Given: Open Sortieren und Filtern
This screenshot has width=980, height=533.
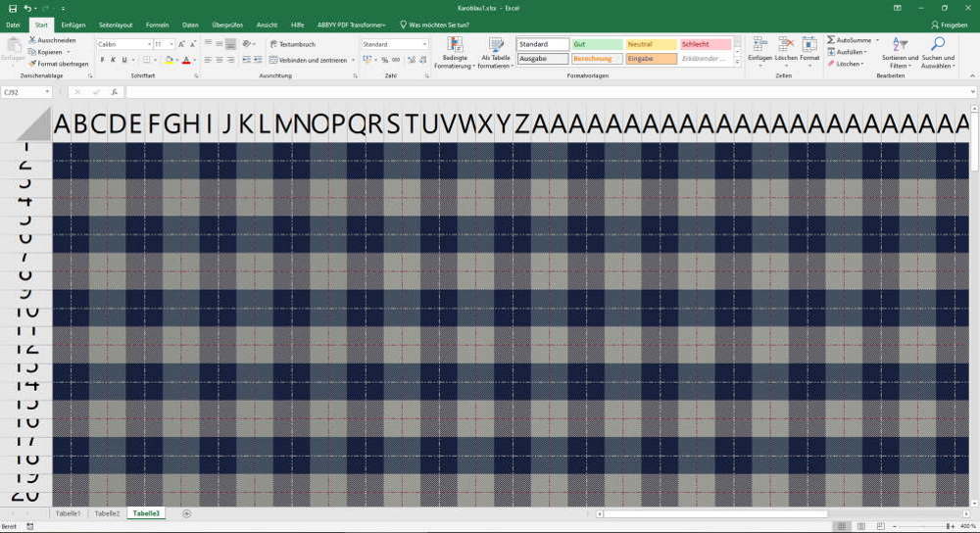Looking at the screenshot, I should pyautogui.click(x=900, y=53).
